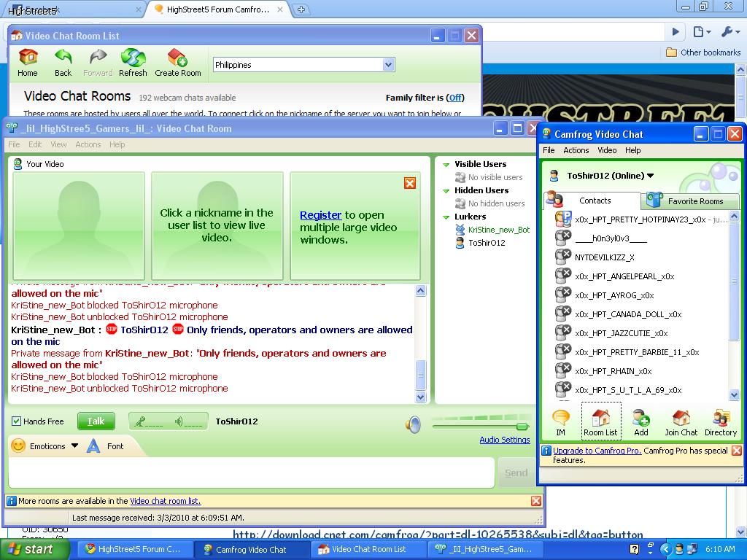Click Other bookmarks folder
Image resolution: width=747 pixels, height=560 pixels.
pos(703,52)
